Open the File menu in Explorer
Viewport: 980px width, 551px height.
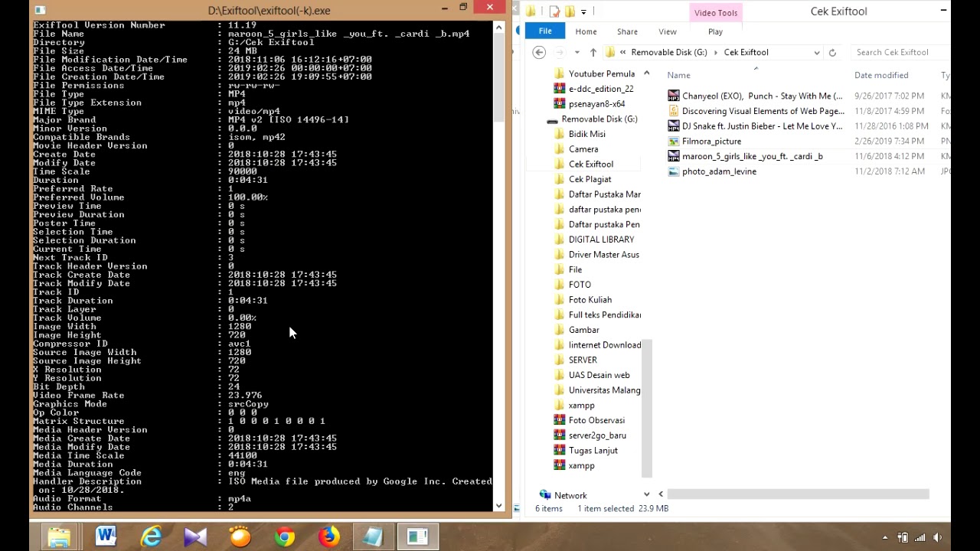pos(545,31)
